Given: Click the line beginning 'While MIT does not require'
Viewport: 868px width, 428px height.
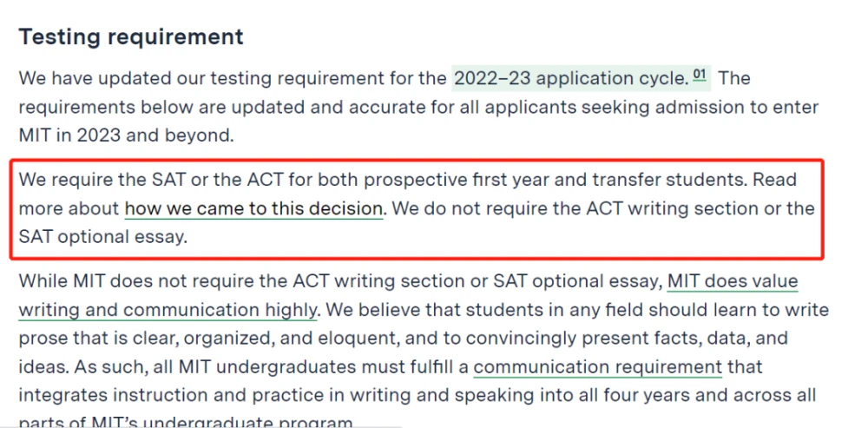Looking at the screenshot, I should 340,282.
